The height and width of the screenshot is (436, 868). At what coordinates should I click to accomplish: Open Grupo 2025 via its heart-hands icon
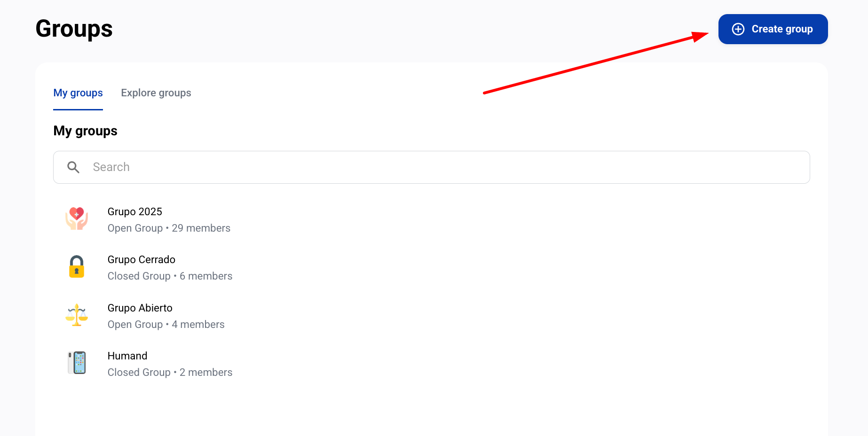point(77,219)
